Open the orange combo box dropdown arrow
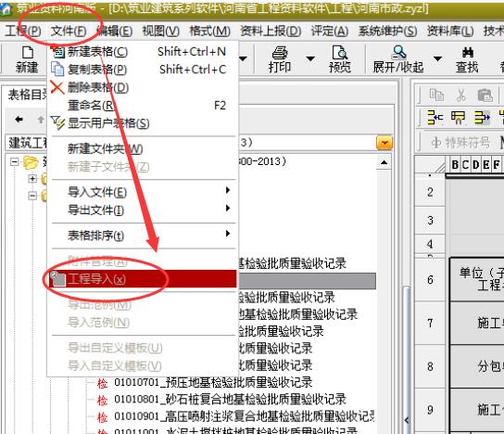The width and height of the screenshot is (504, 434). (384, 143)
